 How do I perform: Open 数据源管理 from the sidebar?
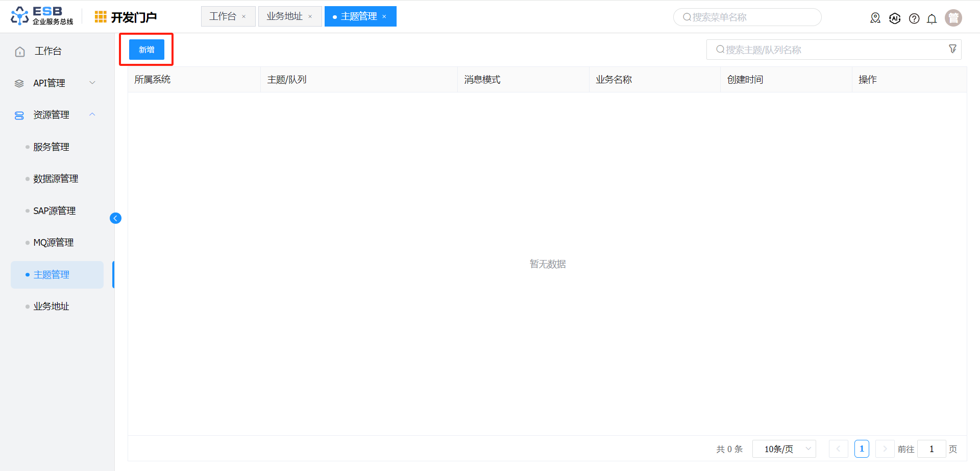tap(56, 179)
